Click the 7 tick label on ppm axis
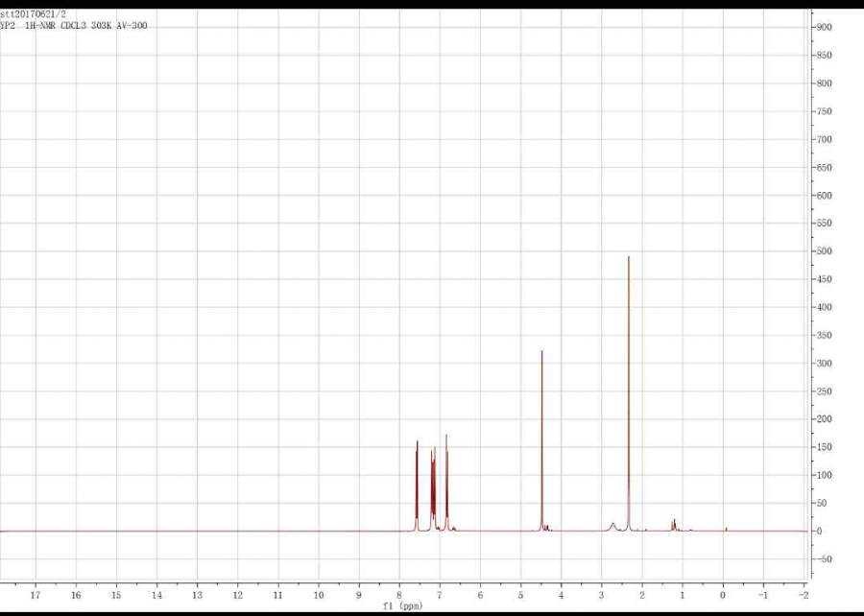Screen dimensions: 864x616 point(440,595)
